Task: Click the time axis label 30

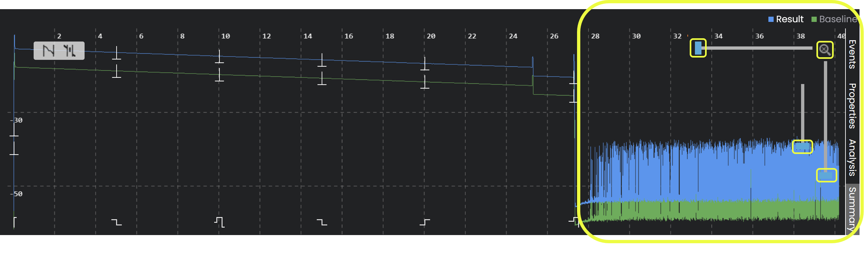Action: tap(636, 36)
